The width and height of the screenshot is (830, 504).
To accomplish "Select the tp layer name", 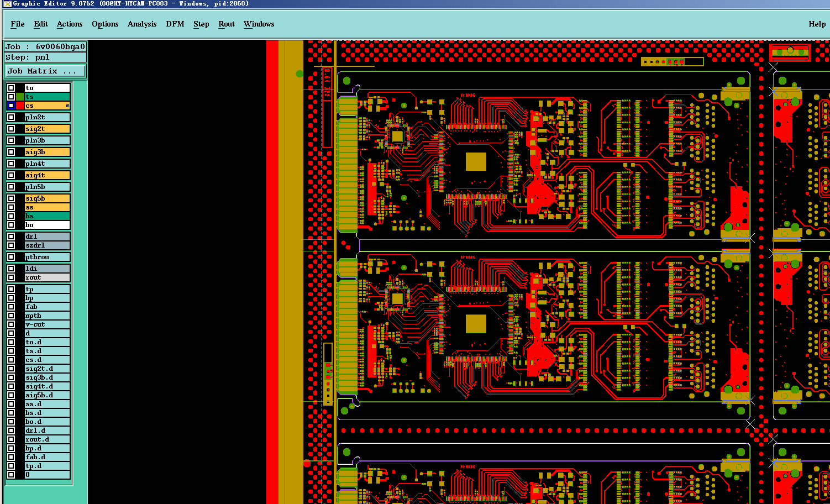I will click(x=47, y=289).
